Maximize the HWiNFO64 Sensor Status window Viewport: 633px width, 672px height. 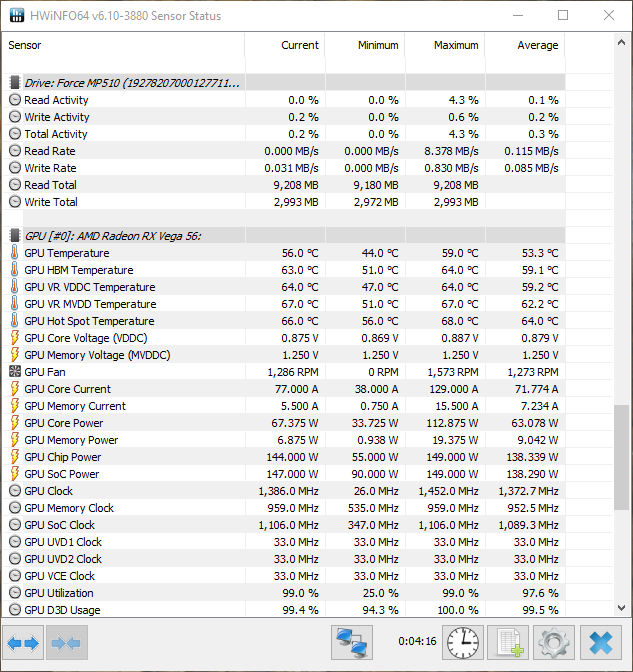click(x=563, y=15)
